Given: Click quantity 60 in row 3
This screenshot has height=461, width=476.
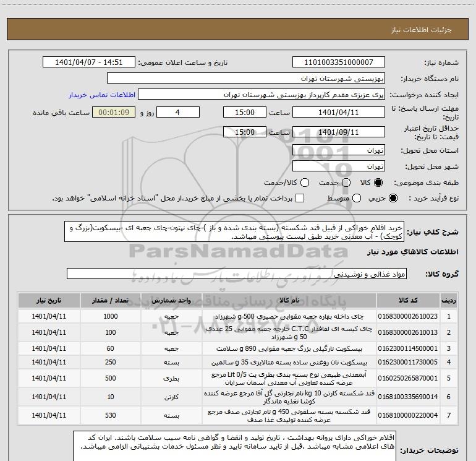Looking at the screenshot, I should click(x=111, y=348).
